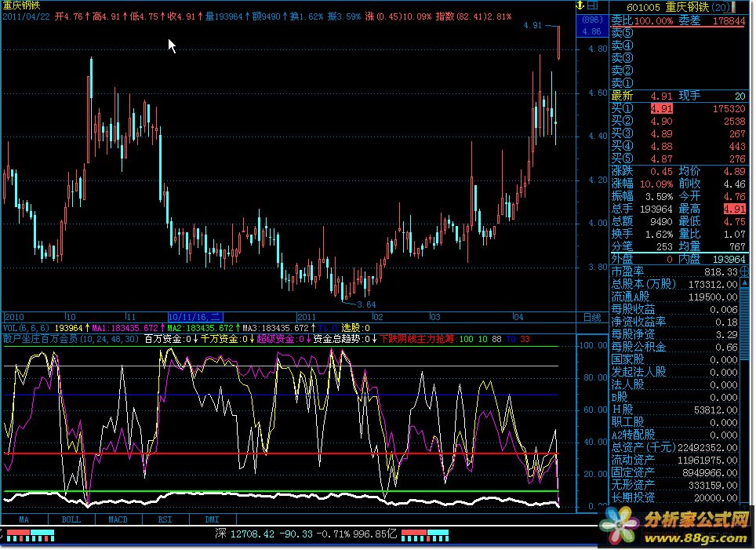Click the highlighted 买① price 4.91

point(662,108)
